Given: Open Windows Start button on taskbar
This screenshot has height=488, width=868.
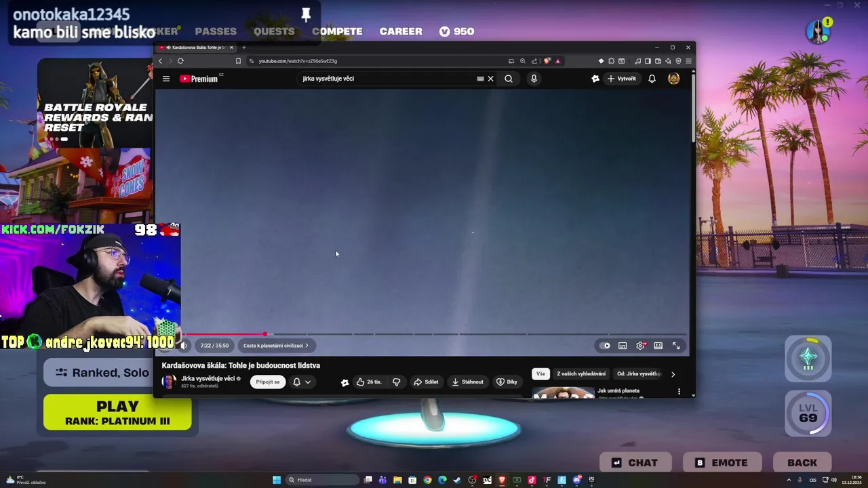Looking at the screenshot, I should (277, 480).
